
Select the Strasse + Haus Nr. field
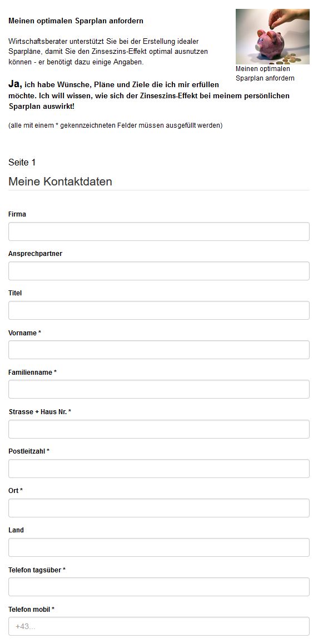click(x=159, y=429)
